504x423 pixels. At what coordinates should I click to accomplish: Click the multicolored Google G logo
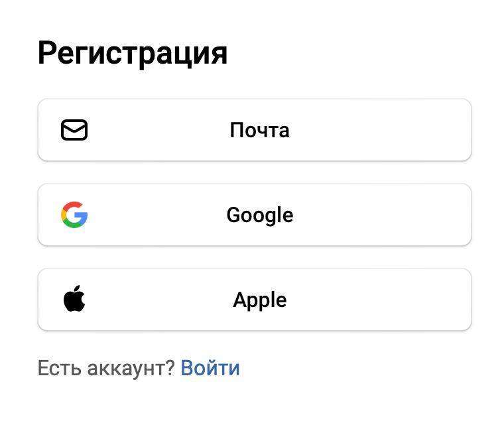pos(74,215)
